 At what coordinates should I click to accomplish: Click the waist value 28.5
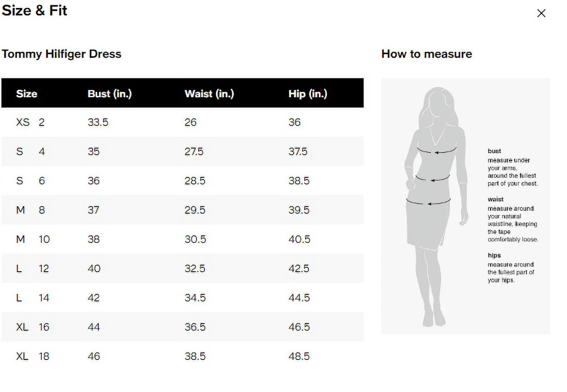coord(195,181)
